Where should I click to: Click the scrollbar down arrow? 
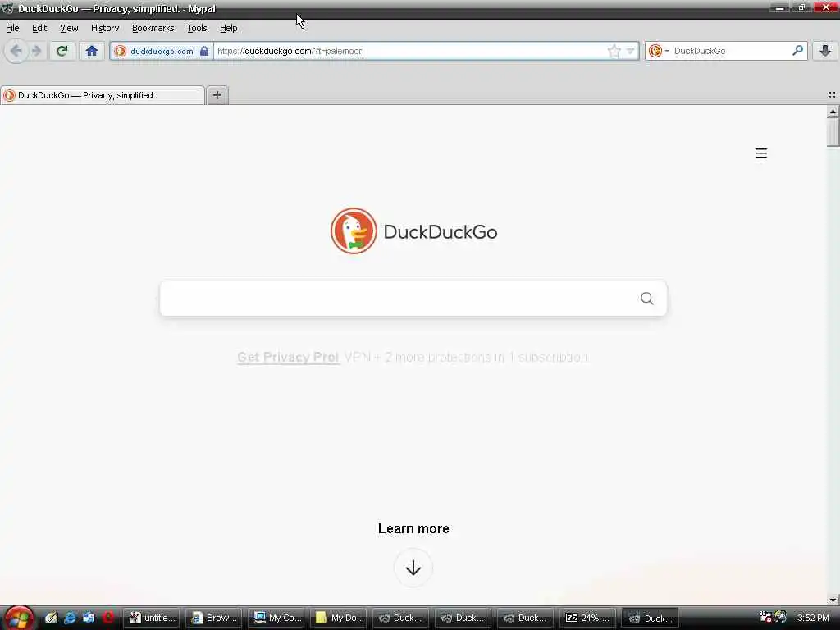[833, 600]
